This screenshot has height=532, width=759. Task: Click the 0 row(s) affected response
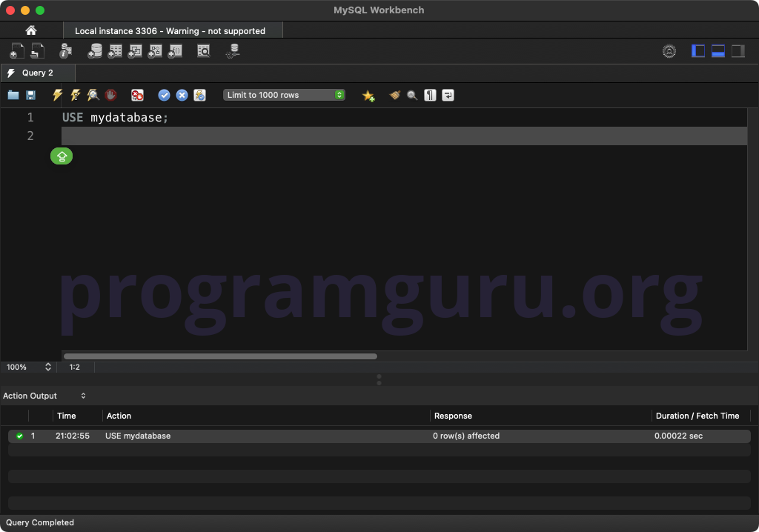point(466,436)
